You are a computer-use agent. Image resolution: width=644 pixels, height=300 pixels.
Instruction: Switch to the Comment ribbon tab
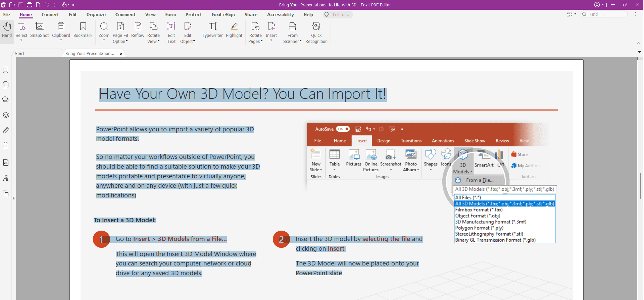pyautogui.click(x=126, y=14)
